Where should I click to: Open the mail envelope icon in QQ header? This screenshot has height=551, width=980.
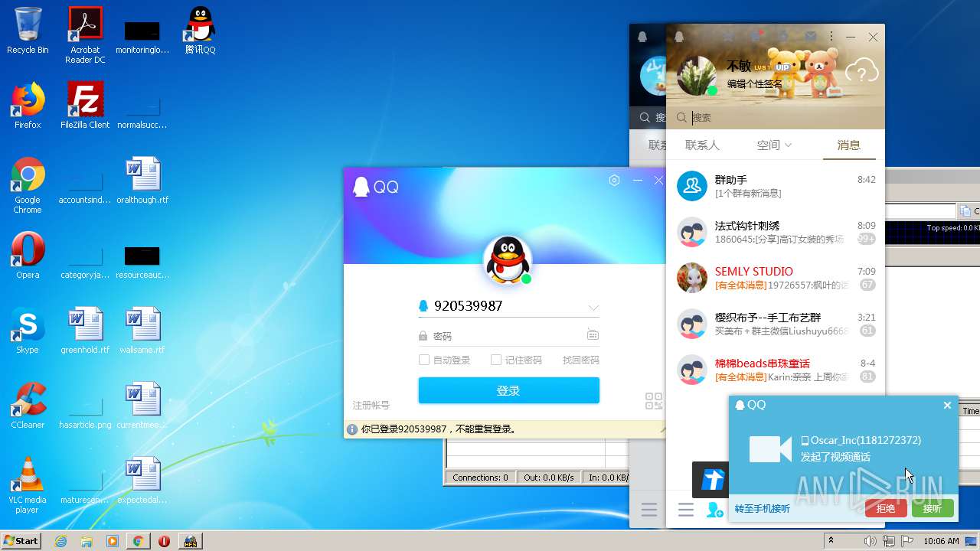(810, 37)
